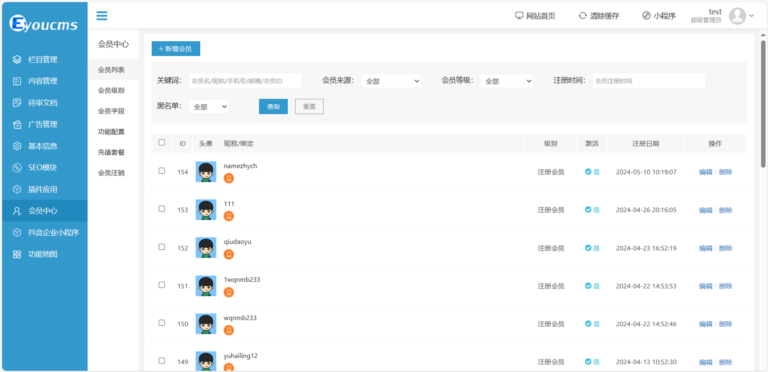The image size is (768, 372).
Task: Click the 网站首页 monitor icon
Action: click(x=519, y=16)
